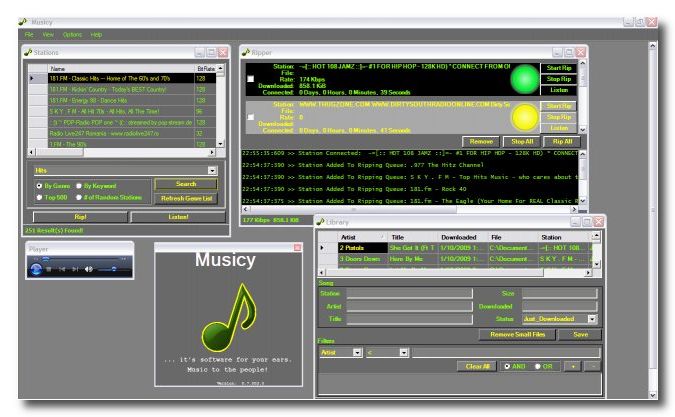Click the Station text field in Library Song
Screen dimensions: 675x417
[409, 293]
